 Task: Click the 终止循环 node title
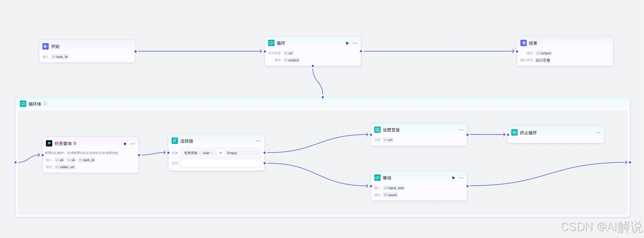coord(528,133)
